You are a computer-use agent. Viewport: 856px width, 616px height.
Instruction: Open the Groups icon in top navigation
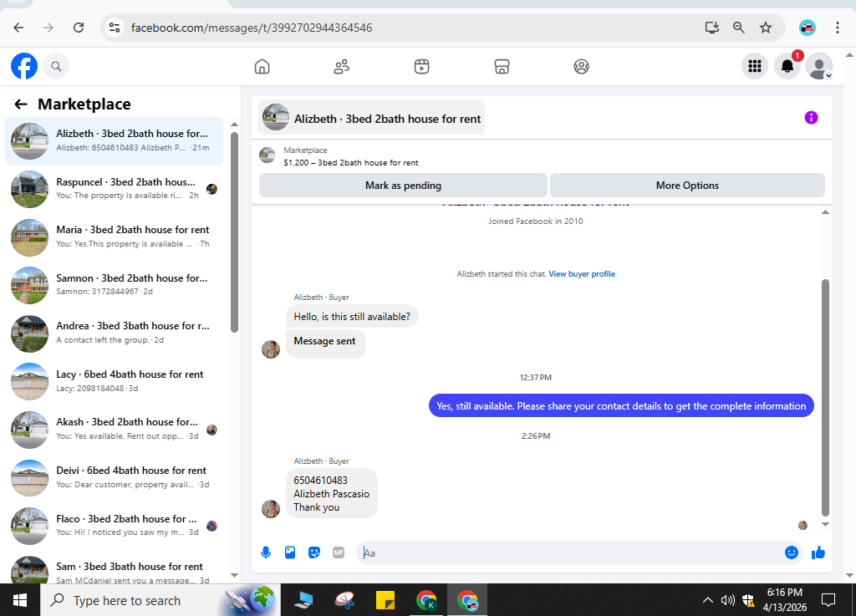pyautogui.click(x=582, y=67)
